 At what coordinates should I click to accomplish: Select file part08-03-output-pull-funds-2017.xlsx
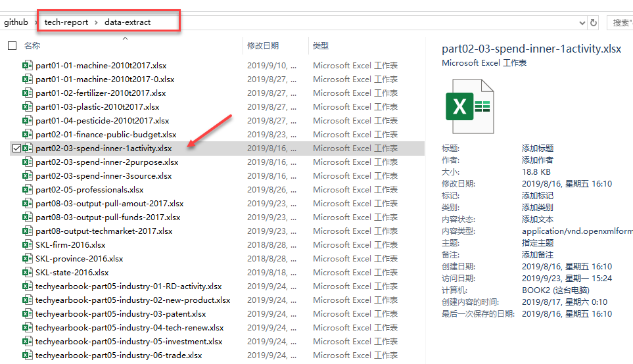(108, 217)
